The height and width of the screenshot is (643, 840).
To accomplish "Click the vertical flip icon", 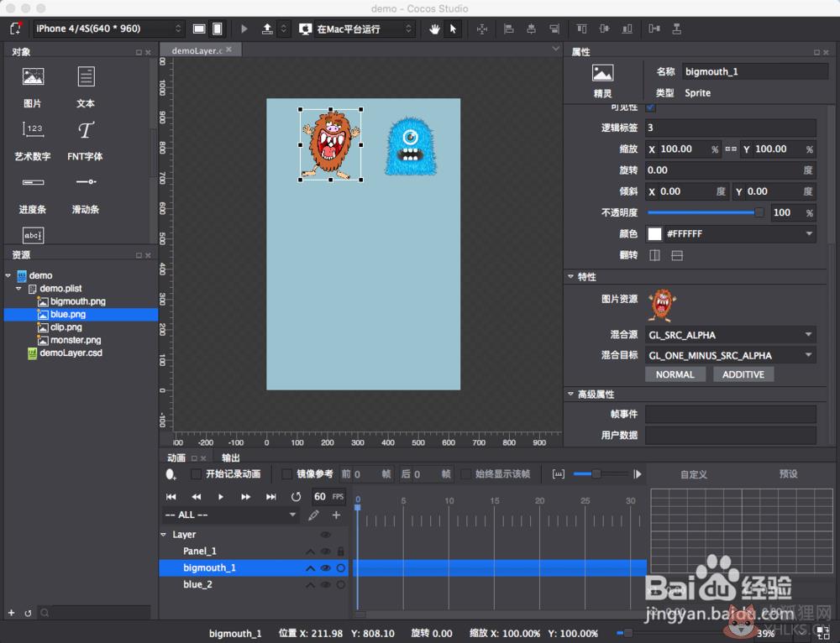I will click(x=677, y=255).
